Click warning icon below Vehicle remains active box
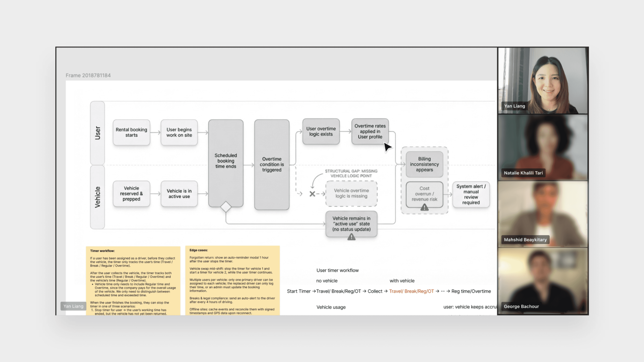Image resolution: width=644 pixels, height=362 pixels. click(351, 237)
